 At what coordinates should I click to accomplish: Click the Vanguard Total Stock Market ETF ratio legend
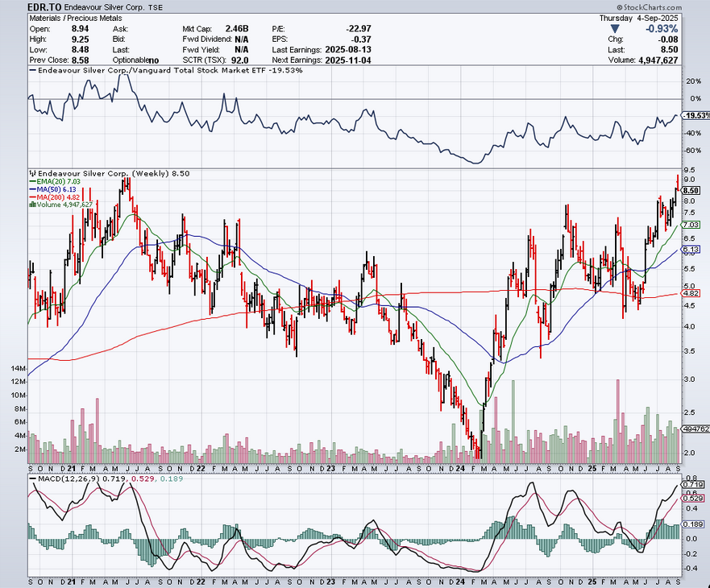tap(166, 71)
